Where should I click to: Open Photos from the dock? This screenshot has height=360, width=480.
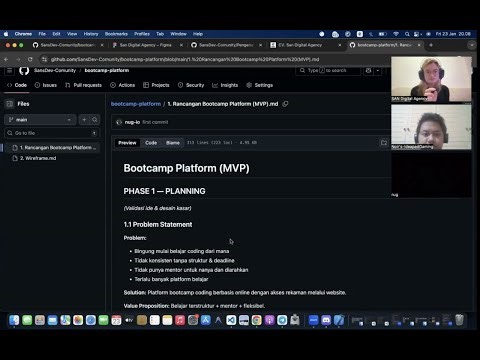(x=78, y=320)
